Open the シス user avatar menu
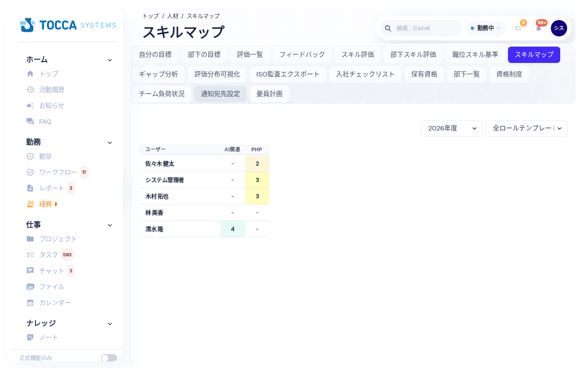Viewport: 588px width, 368px height. pyautogui.click(x=559, y=28)
